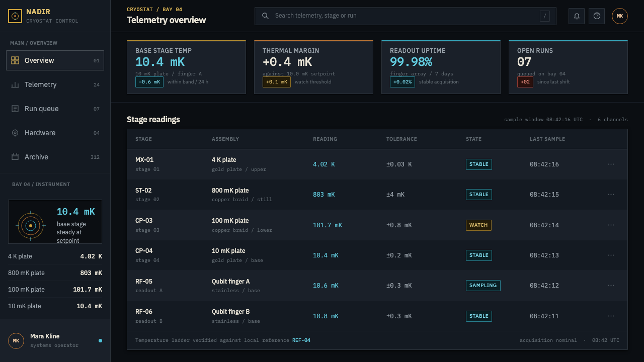Select the Base Stage Temp card
Viewport: 644px width, 362px height.
[186, 67]
